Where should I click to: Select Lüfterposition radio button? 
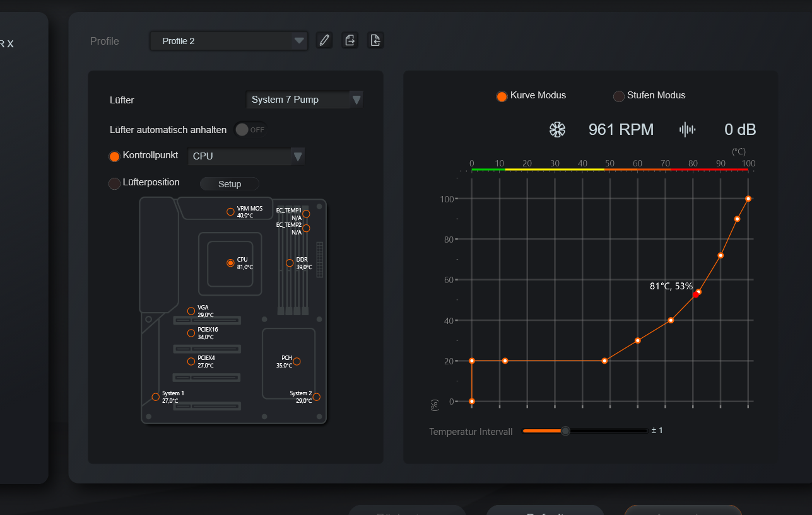click(x=114, y=183)
